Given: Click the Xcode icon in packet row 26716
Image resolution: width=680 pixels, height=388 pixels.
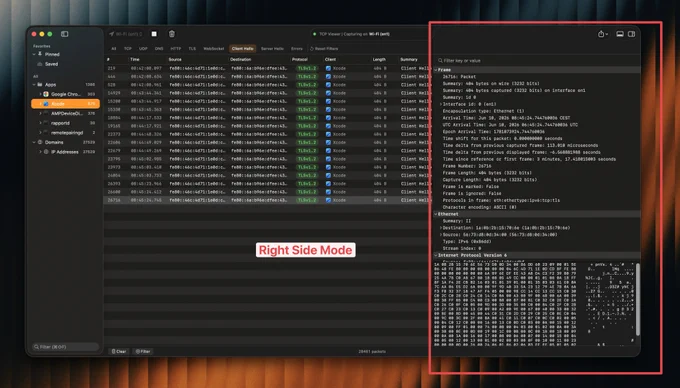Looking at the screenshot, I should pos(328,200).
